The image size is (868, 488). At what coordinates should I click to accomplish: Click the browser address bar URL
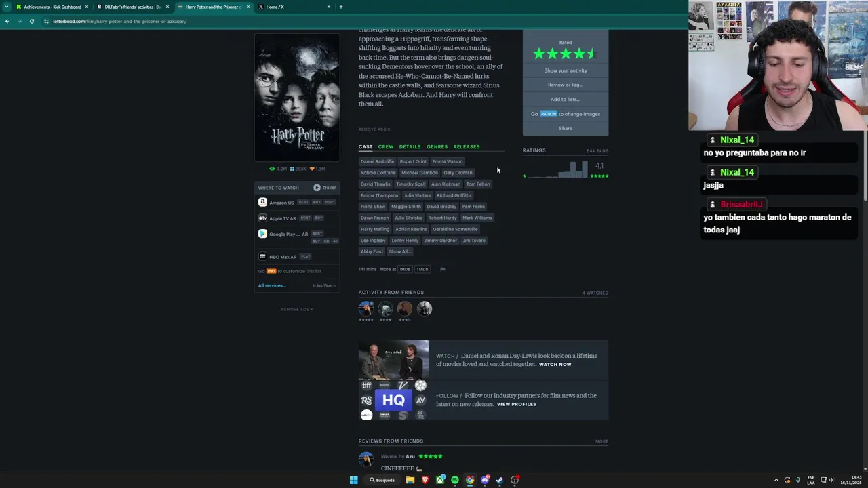[120, 21]
